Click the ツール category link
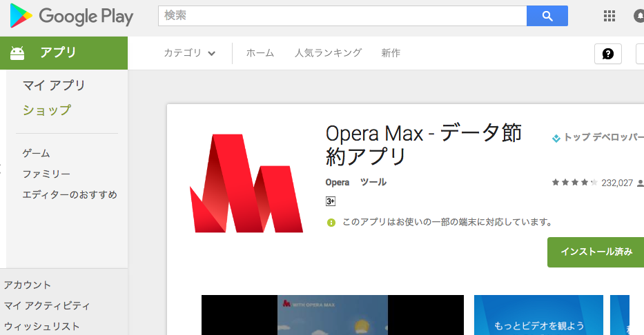Image resolution: width=644 pixels, height=335 pixels. tap(373, 182)
